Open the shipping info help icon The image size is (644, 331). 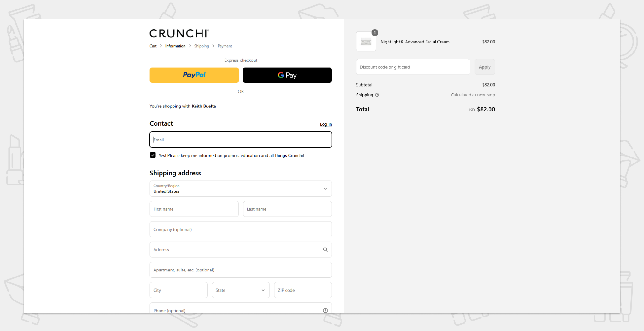coord(377,95)
